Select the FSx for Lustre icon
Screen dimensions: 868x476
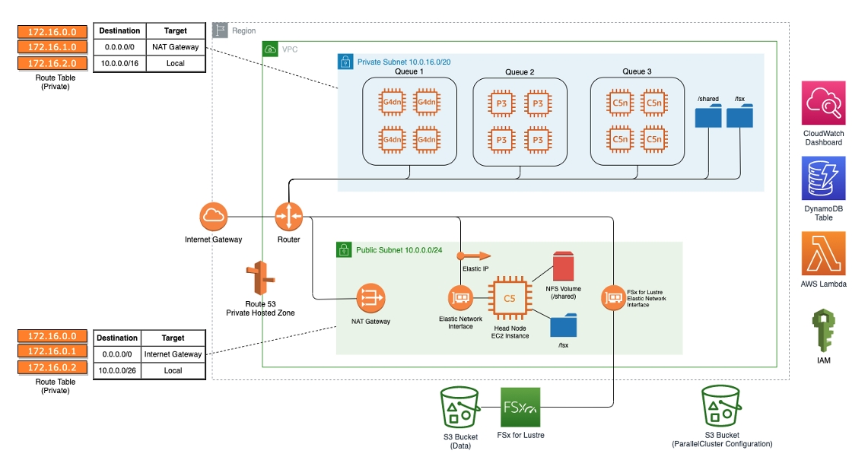[520, 408]
